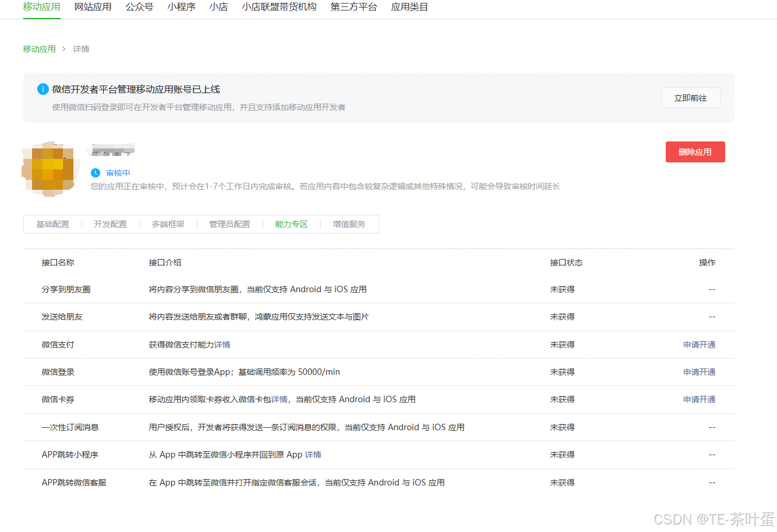Screen dimensions: 777x532
Task: Open 详情 link in 微信卡券 description
Action: coord(280,399)
